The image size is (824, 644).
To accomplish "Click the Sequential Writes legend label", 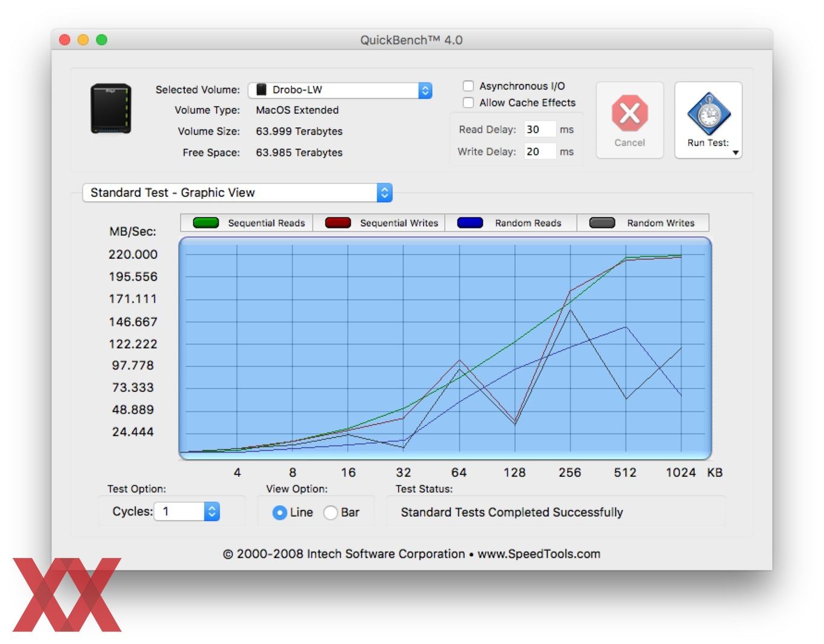I will [399, 223].
